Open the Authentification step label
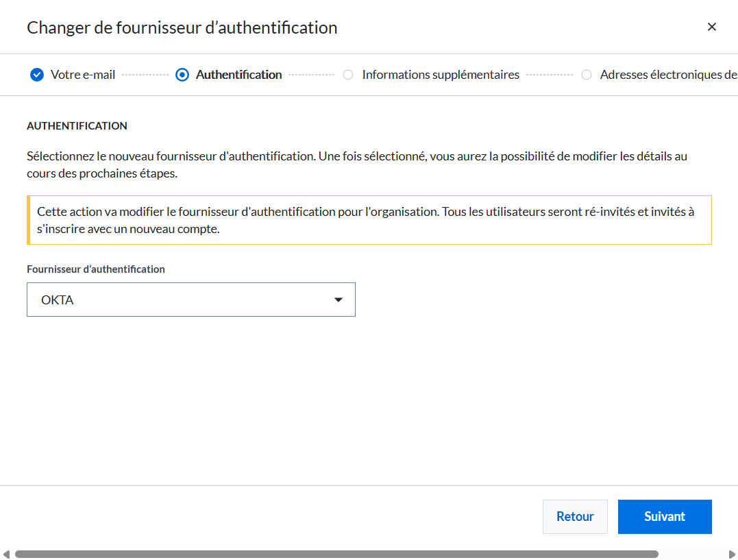 [x=238, y=75]
